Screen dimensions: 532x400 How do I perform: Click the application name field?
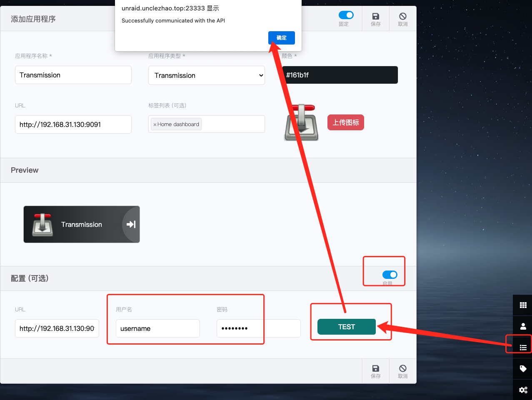(73, 75)
